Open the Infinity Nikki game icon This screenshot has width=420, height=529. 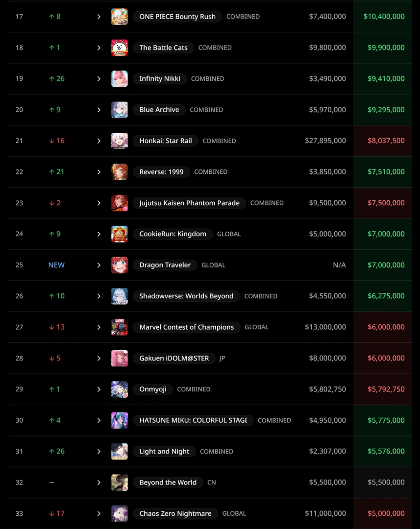pyautogui.click(x=120, y=79)
